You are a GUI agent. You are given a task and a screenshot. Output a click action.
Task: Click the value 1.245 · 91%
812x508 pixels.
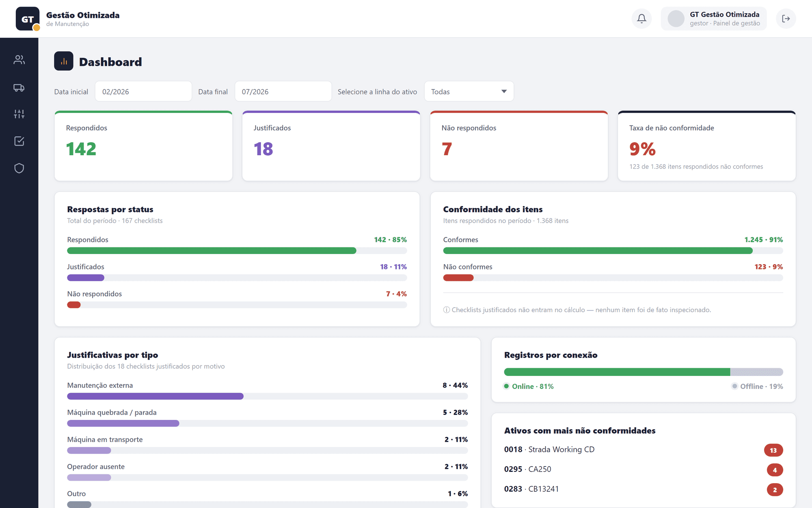[x=763, y=240]
